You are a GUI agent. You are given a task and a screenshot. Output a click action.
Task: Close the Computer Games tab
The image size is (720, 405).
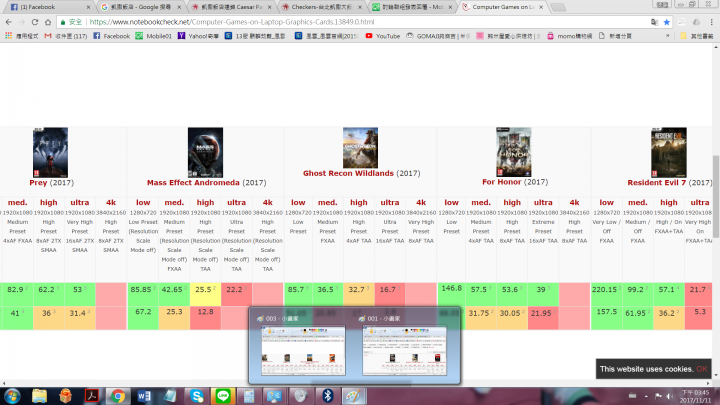541,7
